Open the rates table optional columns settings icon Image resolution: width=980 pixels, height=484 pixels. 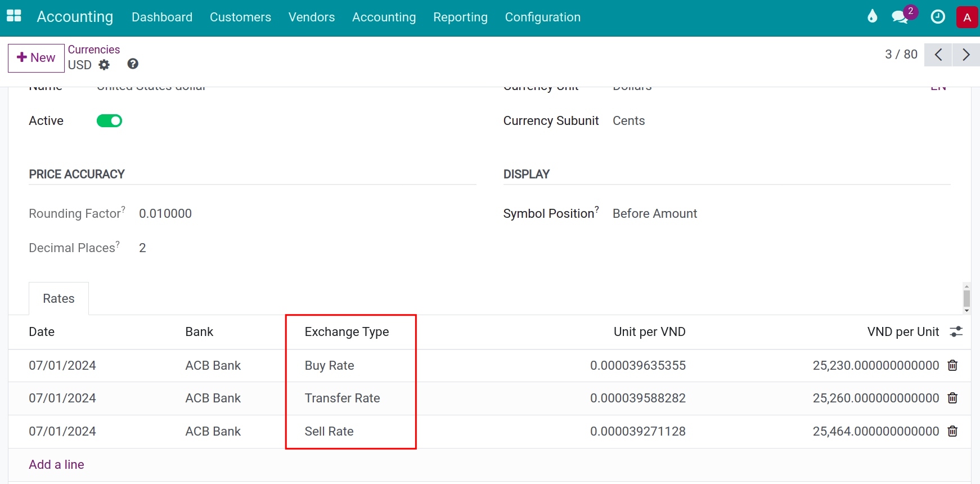[x=956, y=331]
